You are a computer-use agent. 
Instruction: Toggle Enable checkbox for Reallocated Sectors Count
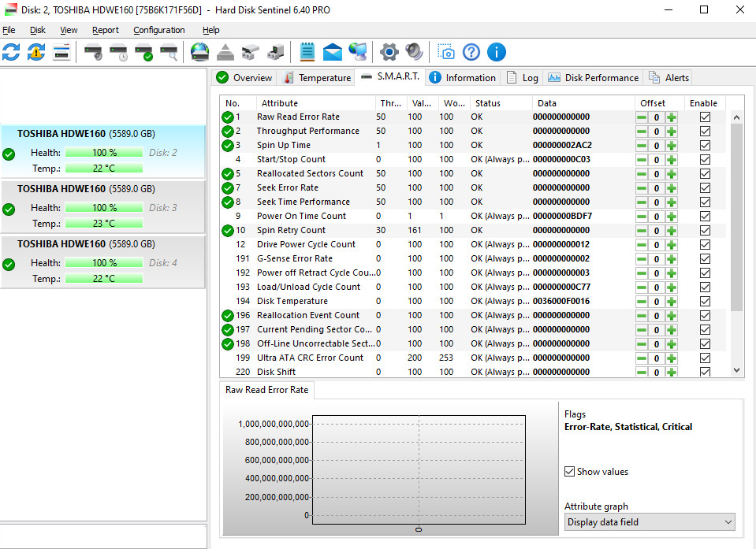pos(705,174)
